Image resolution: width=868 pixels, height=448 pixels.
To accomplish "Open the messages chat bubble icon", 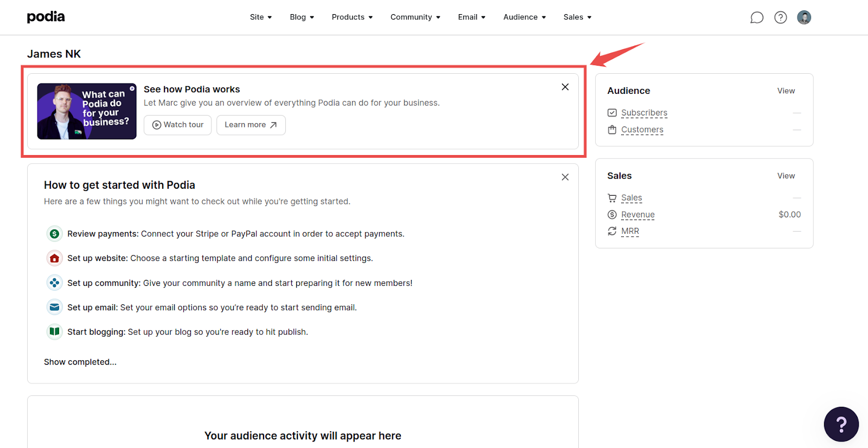I will pyautogui.click(x=757, y=17).
